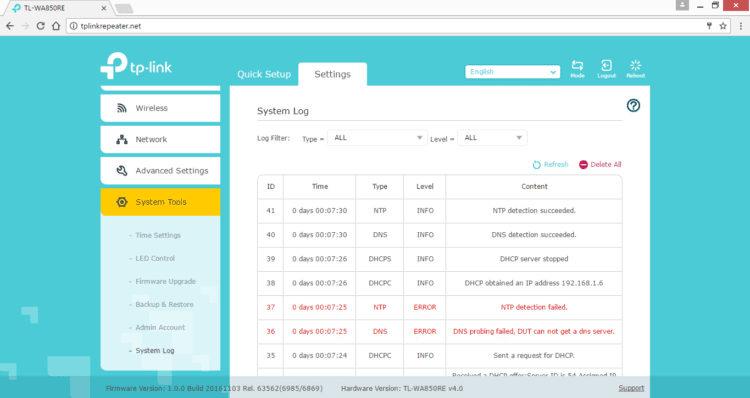Click the Network topology icon in sidebar

(x=122, y=140)
